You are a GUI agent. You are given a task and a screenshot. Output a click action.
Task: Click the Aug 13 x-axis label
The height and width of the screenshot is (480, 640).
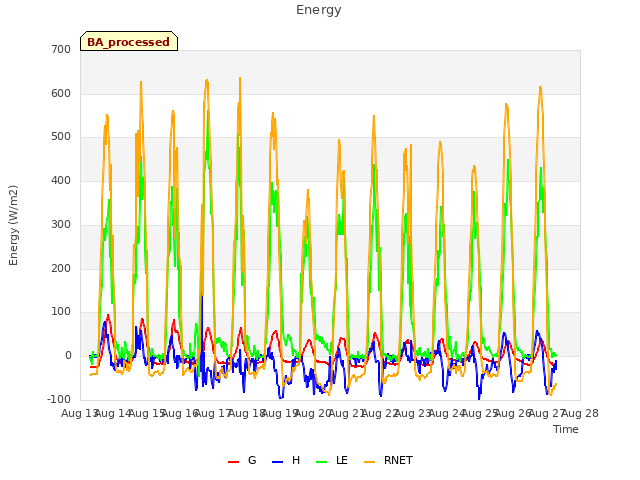click(x=78, y=413)
